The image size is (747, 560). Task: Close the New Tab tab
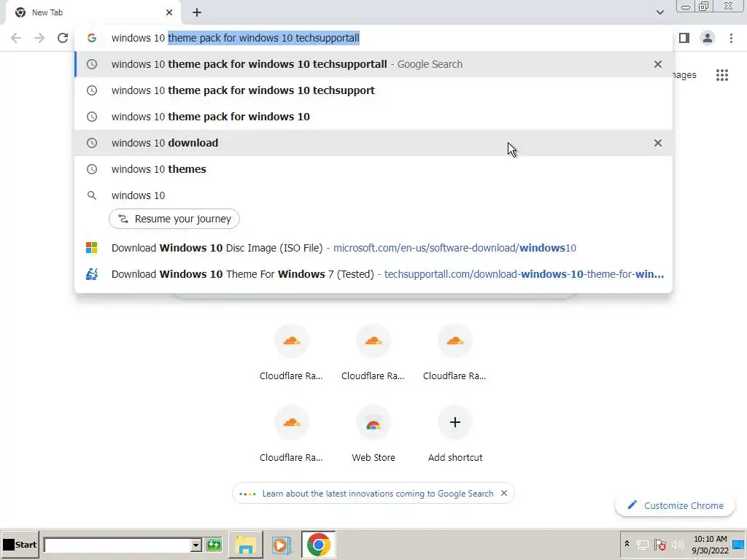(169, 12)
